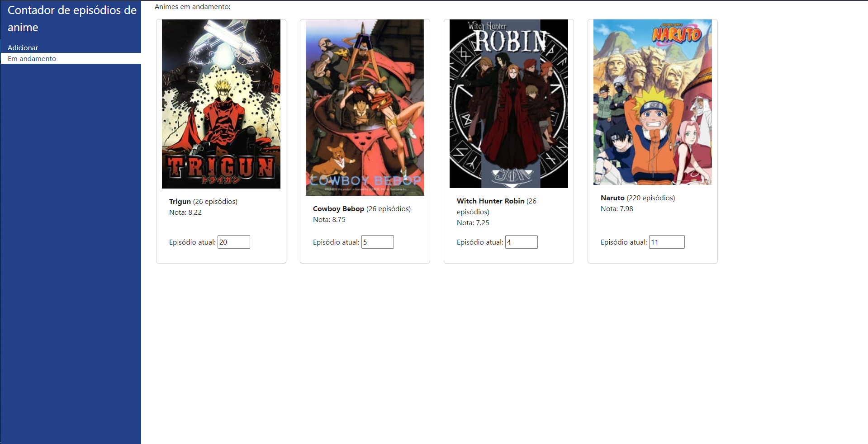Click the Cowboy Bebop title text
The width and height of the screenshot is (868, 444).
pyautogui.click(x=338, y=209)
